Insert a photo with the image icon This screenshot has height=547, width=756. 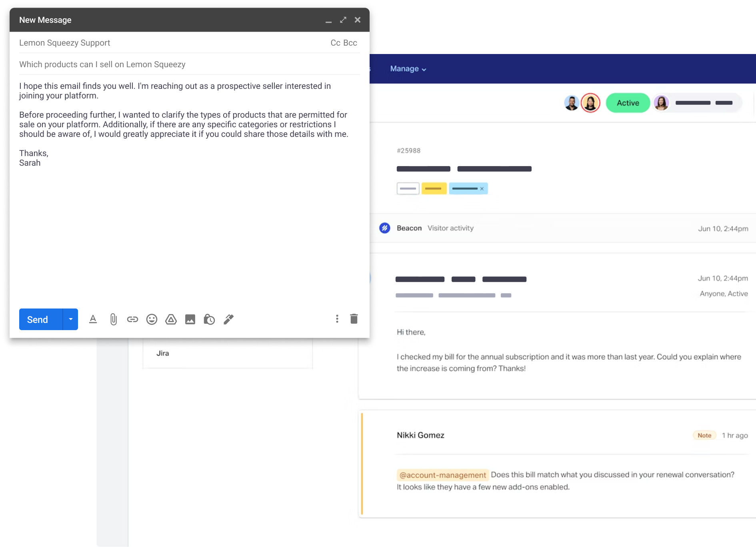(190, 319)
